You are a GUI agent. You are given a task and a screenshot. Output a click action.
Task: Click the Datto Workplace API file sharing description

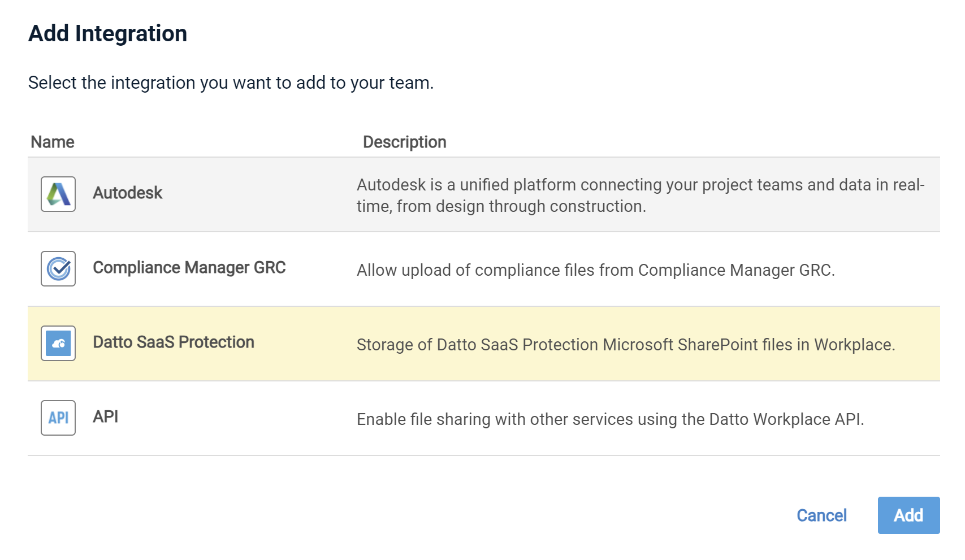pos(610,419)
